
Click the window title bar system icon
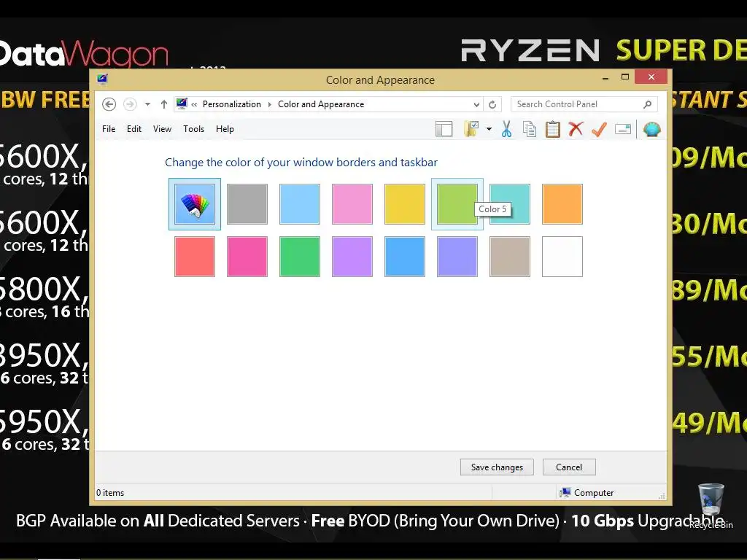coord(102,79)
